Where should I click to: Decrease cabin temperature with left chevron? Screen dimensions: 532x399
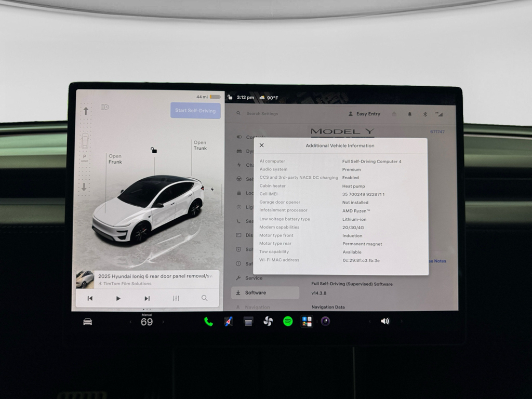coord(130,322)
